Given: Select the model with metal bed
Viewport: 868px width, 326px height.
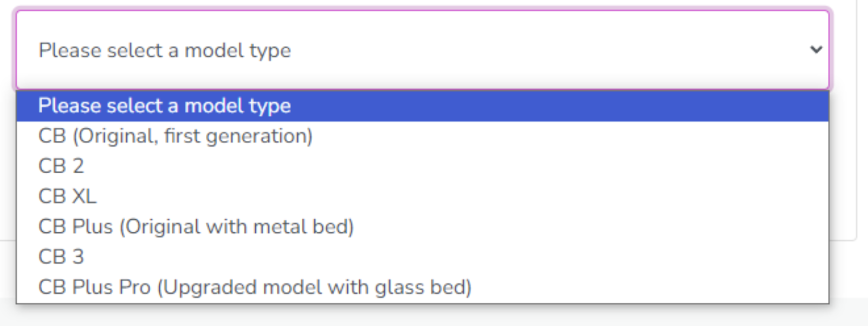Looking at the screenshot, I should coord(196,226).
